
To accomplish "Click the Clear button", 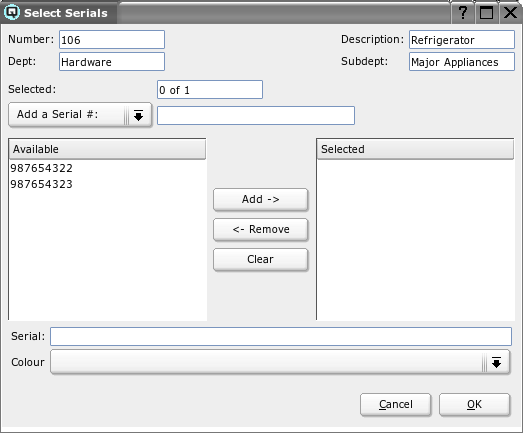I will click(x=260, y=260).
